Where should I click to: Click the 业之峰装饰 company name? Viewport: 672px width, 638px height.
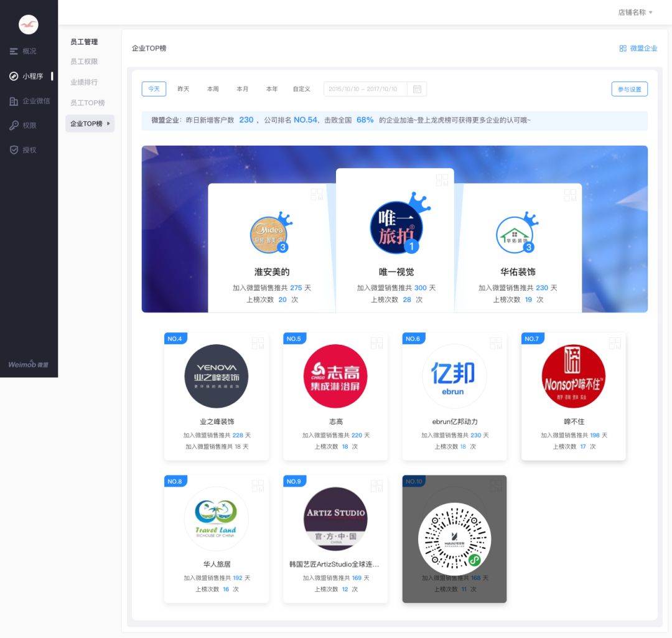click(217, 421)
